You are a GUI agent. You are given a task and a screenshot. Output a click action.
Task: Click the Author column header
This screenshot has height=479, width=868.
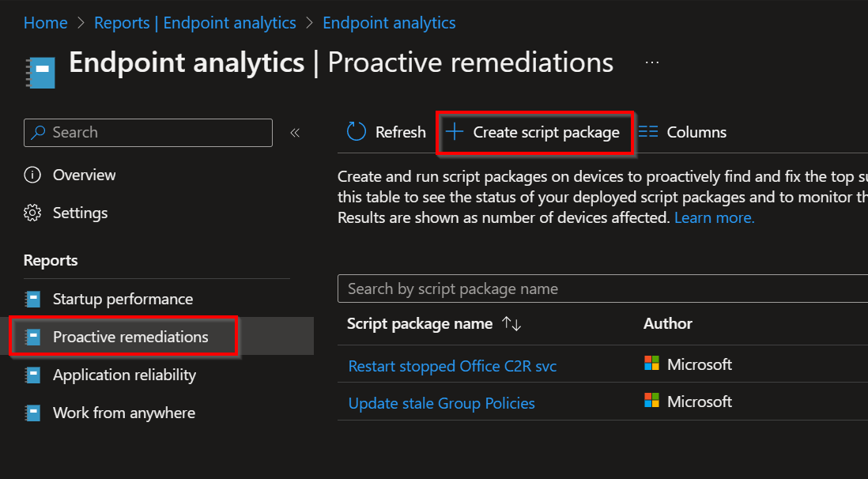(x=668, y=323)
